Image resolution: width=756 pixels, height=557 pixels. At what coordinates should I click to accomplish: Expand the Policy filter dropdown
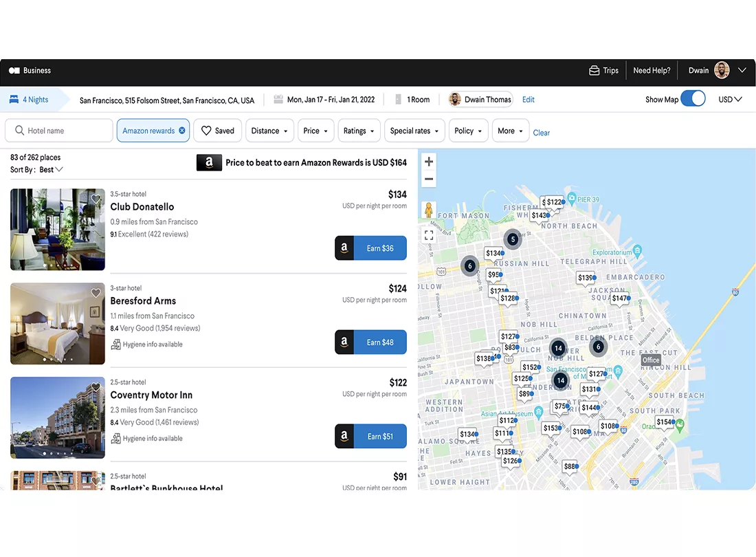[468, 131]
